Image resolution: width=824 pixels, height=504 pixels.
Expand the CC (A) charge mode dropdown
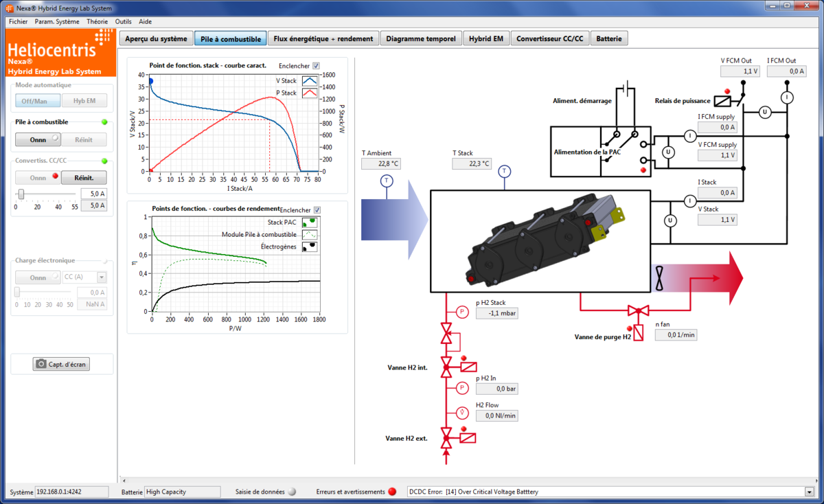(102, 277)
